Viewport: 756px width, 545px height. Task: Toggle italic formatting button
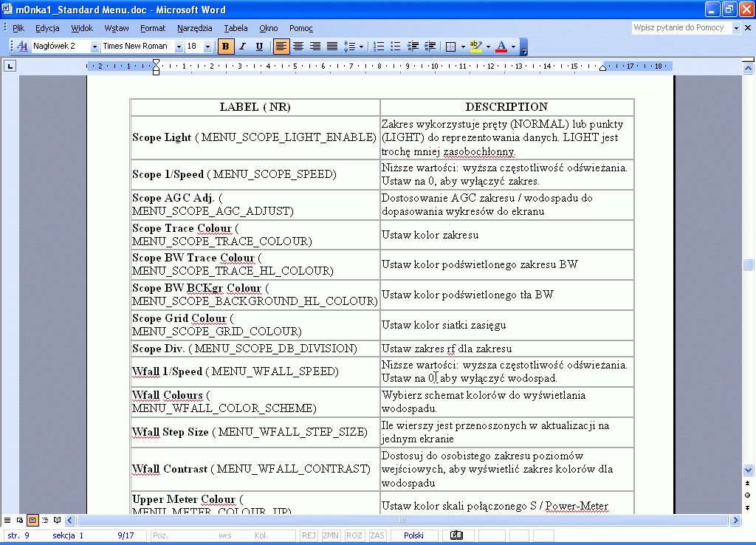(x=243, y=47)
